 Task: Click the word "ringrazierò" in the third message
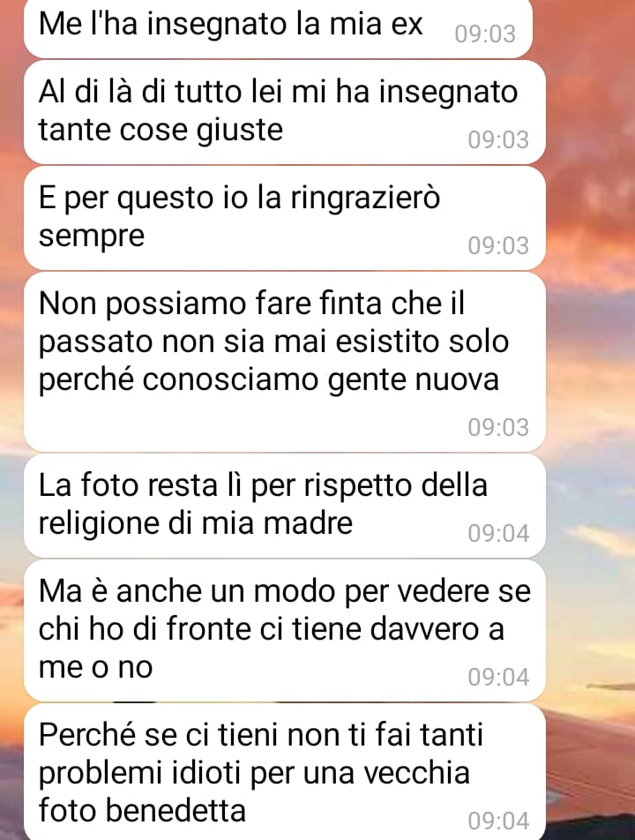pos(365,199)
